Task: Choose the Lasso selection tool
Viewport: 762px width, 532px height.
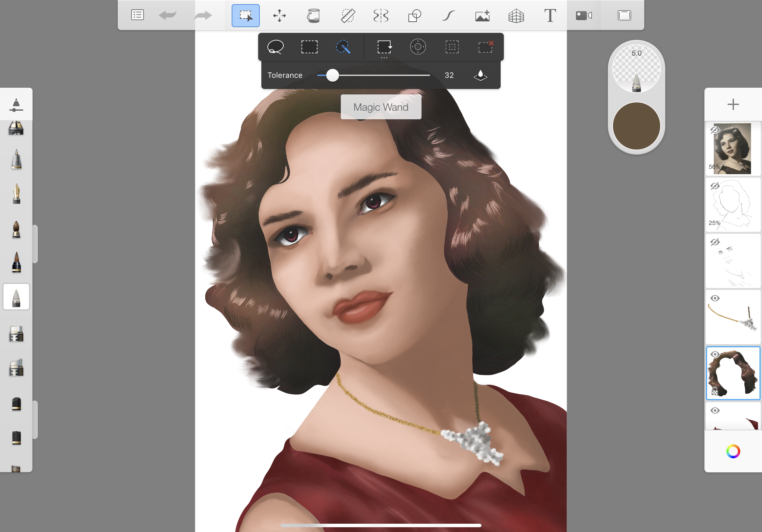Action: coord(275,47)
